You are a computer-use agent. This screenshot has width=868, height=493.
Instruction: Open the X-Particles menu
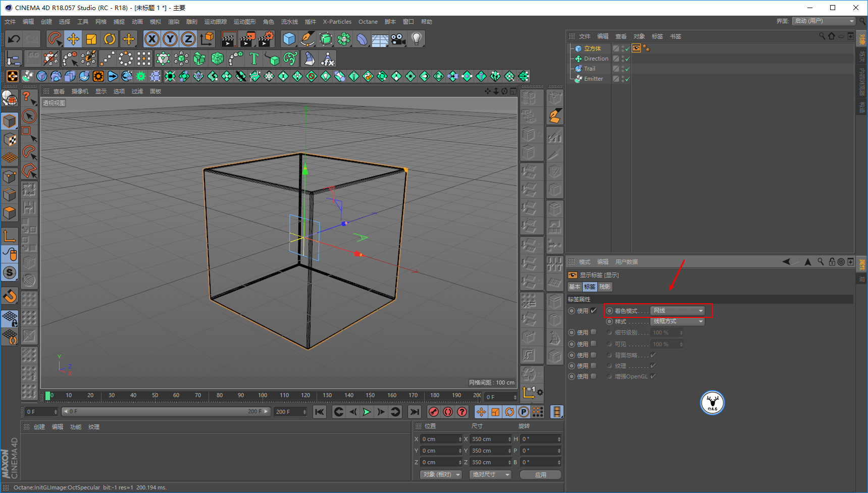pos(337,22)
